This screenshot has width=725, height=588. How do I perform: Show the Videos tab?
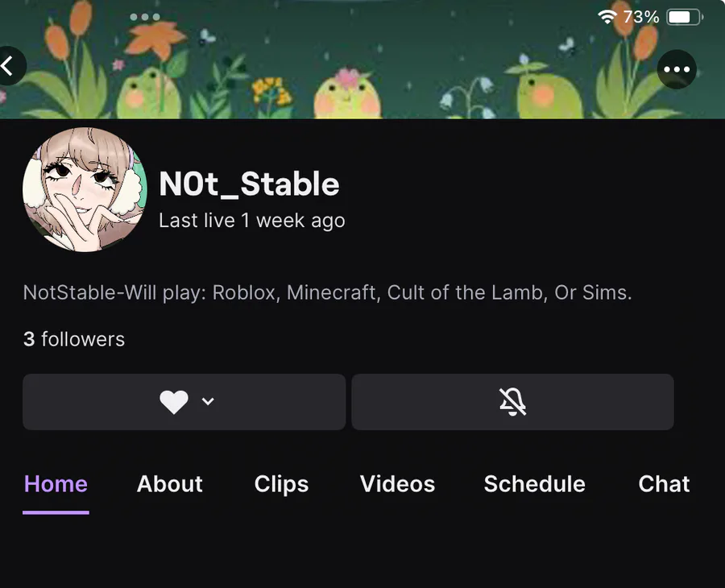[x=397, y=484]
